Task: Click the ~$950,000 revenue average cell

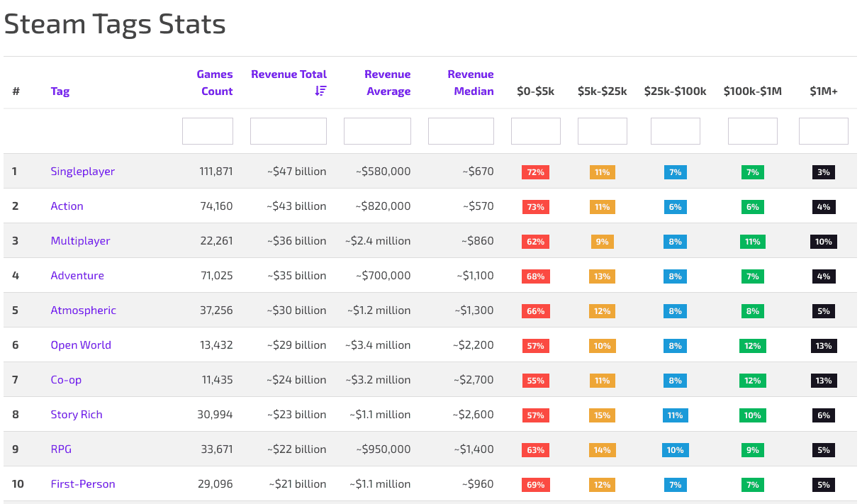Action: (383, 449)
